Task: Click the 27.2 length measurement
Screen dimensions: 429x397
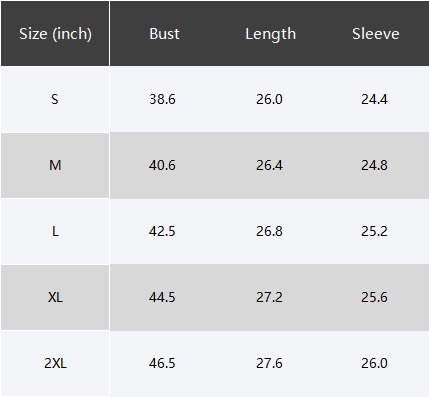Action: tap(269, 297)
